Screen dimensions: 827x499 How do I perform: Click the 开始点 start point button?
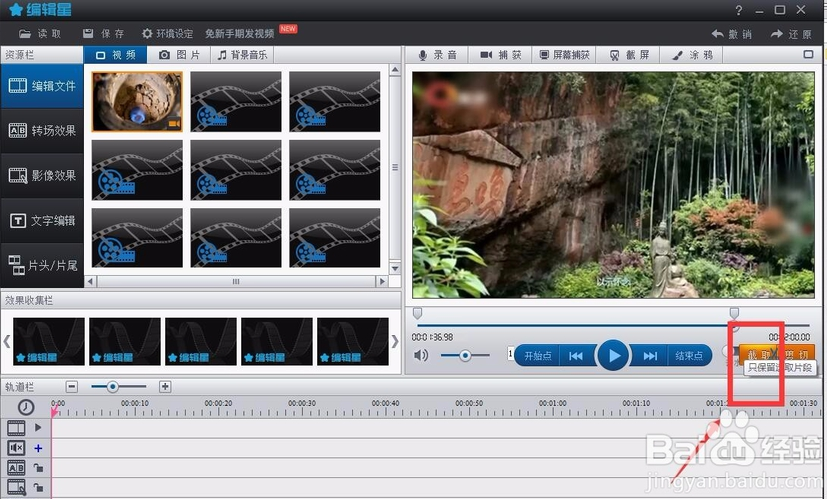point(535,355)
